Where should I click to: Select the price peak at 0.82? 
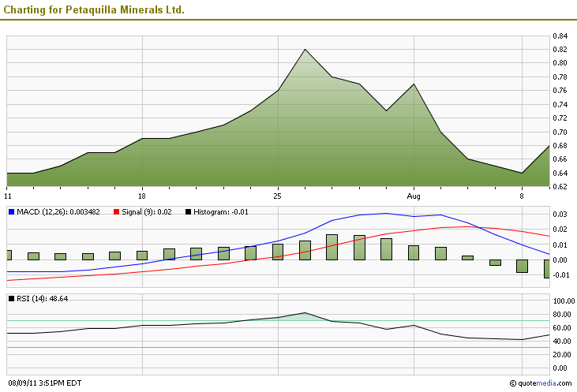pos(305,50)
